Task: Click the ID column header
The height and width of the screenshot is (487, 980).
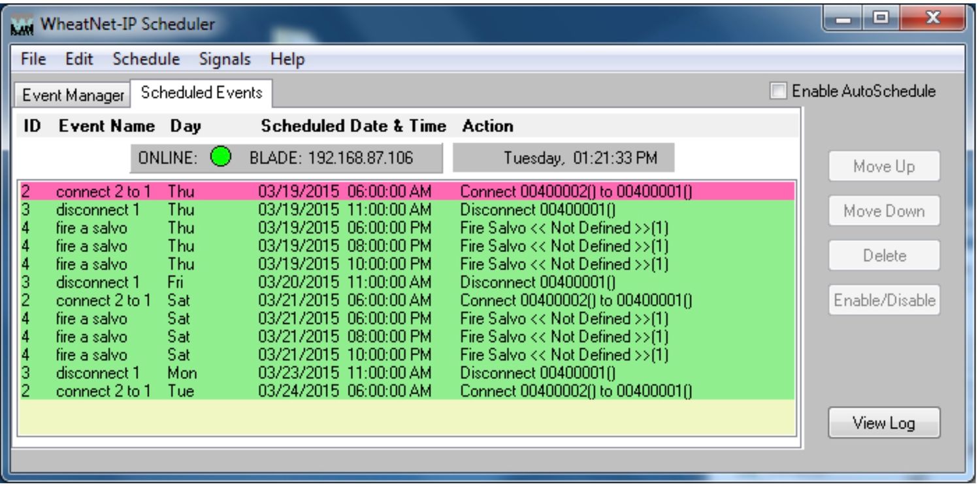Action: pos(31,126)
